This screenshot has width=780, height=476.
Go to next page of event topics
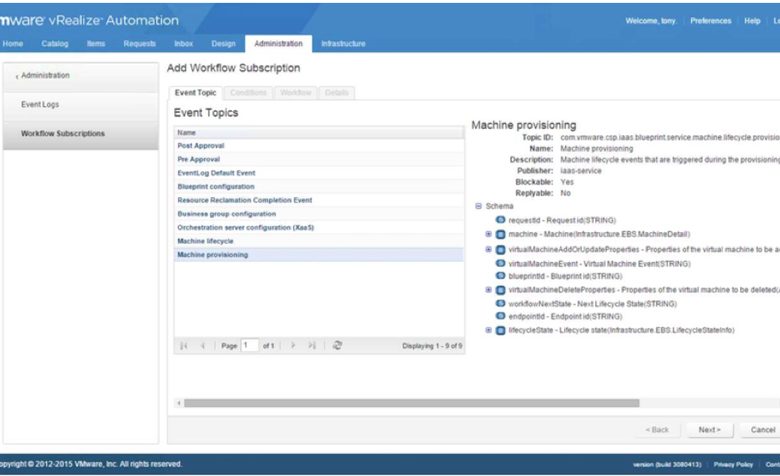(x=293, y=345)
